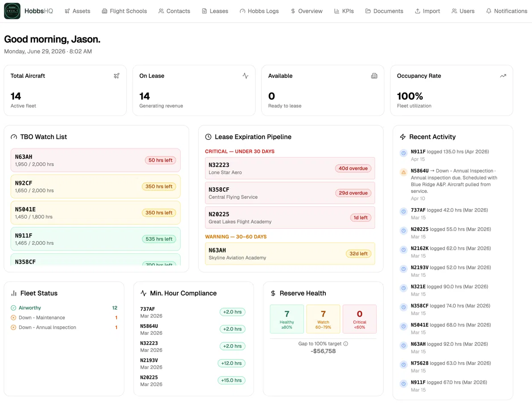532x406 pixels.
Task: Click the 1d left badge
Action: tap(361, 217)
